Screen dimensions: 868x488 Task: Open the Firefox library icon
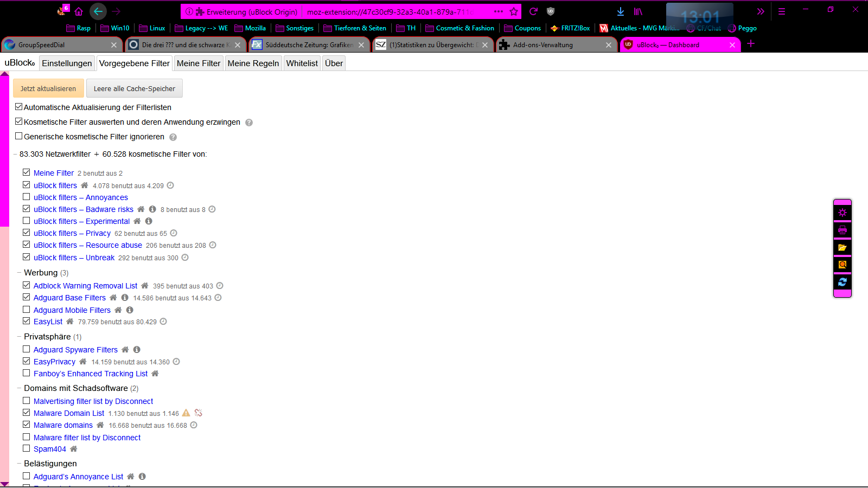pos(638,11)
